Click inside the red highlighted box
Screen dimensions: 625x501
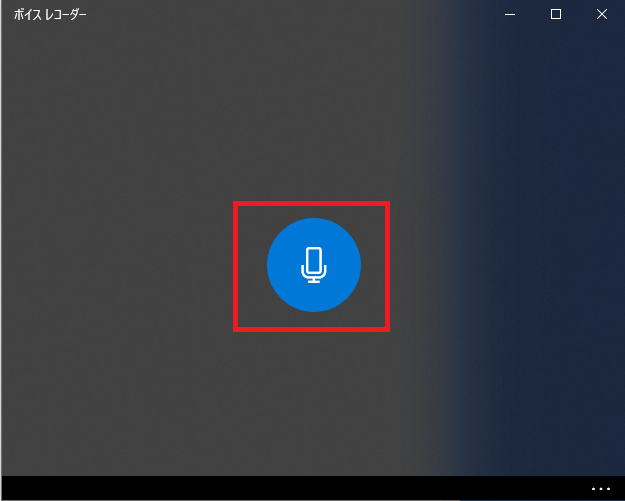click(311, 266)
